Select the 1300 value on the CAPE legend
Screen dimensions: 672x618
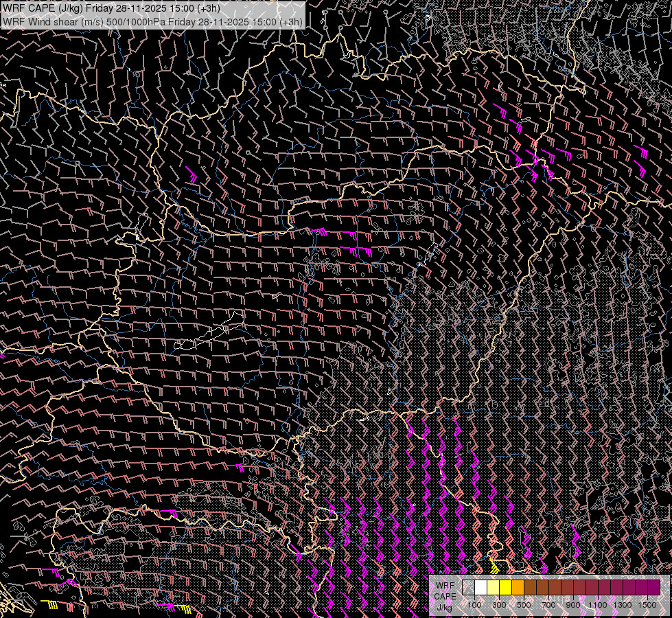[623, 605]
